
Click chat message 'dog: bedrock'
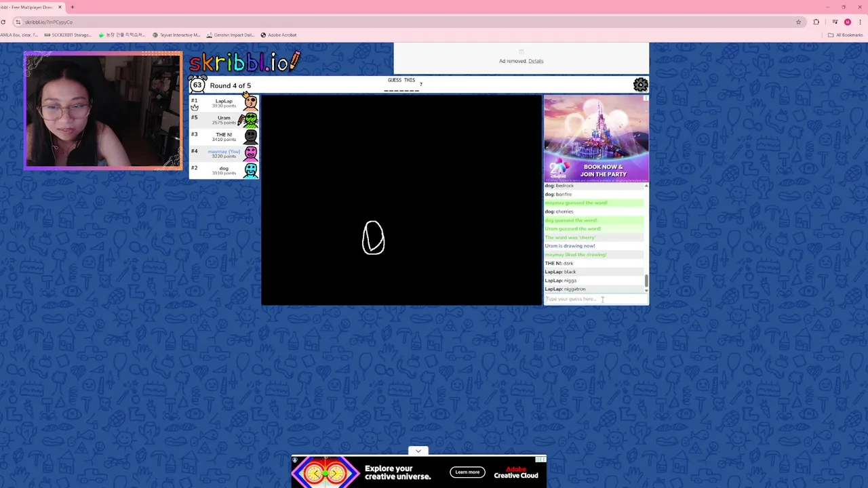pos(559,186)
